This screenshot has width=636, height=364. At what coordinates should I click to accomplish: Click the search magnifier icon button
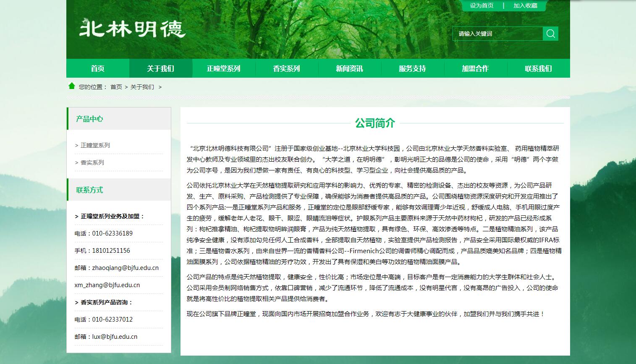[550, 34]
